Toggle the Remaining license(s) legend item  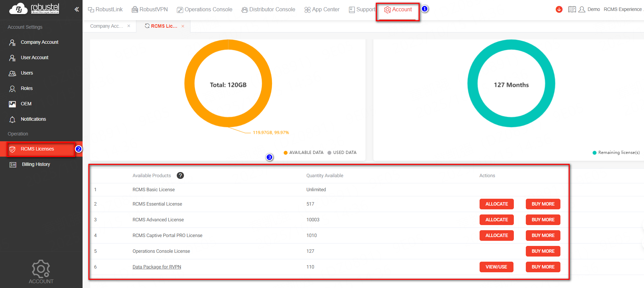616,153
